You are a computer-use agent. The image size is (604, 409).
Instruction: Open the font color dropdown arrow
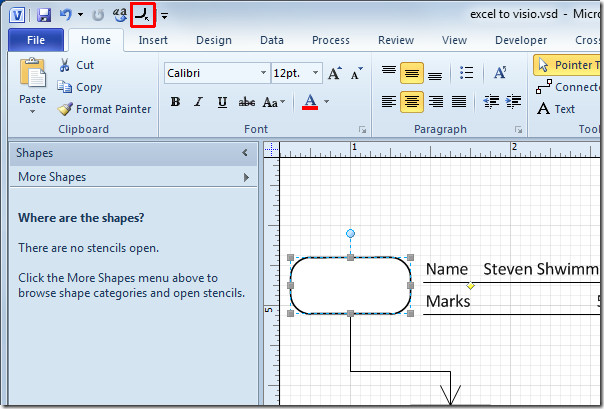pyautogui.click(x=327, y=102)
